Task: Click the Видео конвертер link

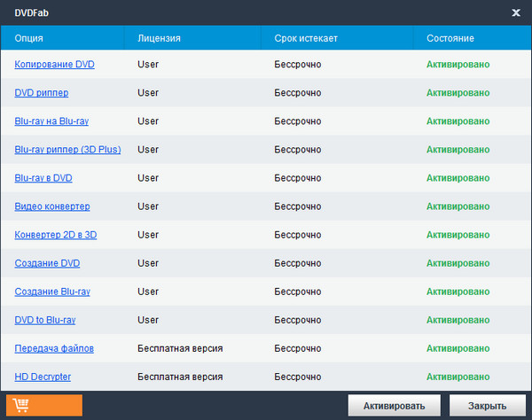Action: pyautogui.click(x=52, y=206)
